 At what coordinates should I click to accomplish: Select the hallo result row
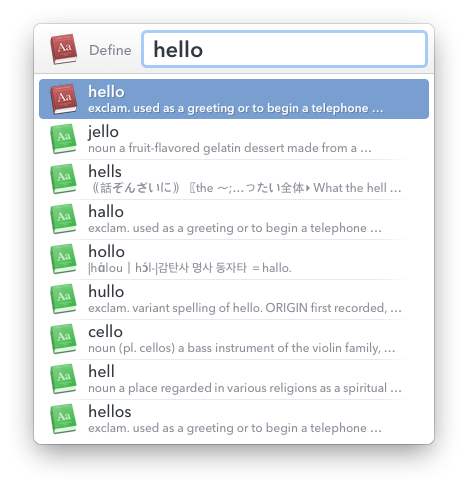[234, 219]
